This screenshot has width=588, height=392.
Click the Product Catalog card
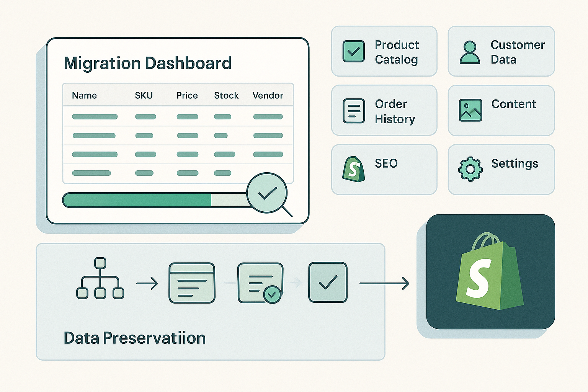[x=384, y=51]
